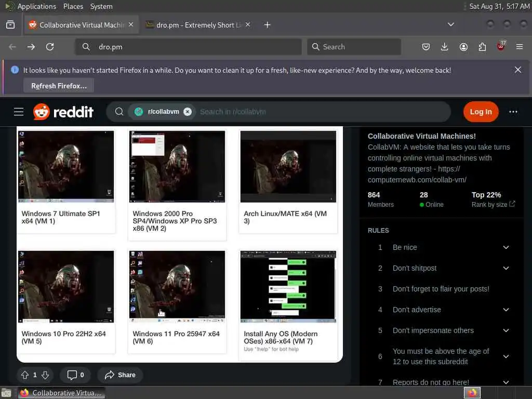This screenshot has width=532, height=399.
Task: Click Don't forget to flair your posts rule
Action: [x=441, y=289]
